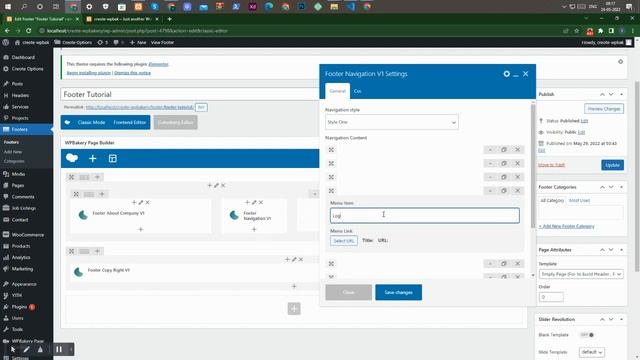The height and width of the screenshot is (360, 640).
Task: Open the Template dropdown in Page Attributes
Action: [581, 274]
